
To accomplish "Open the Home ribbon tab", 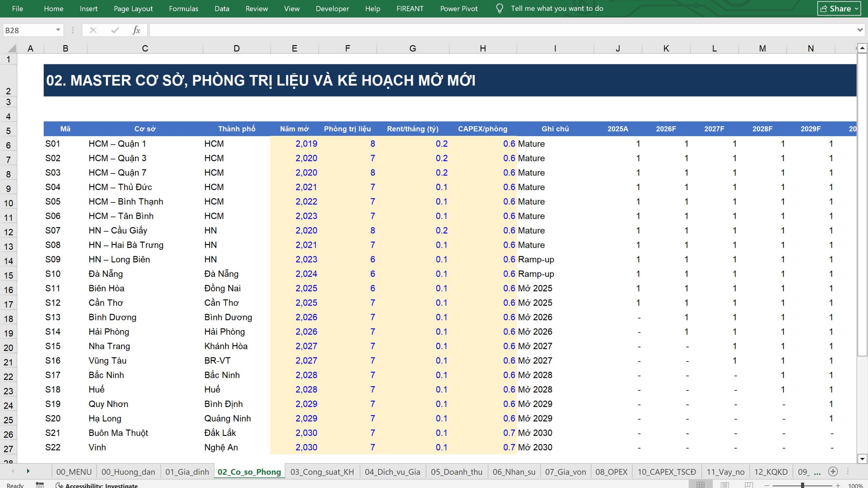I will (x=54, y=8).
